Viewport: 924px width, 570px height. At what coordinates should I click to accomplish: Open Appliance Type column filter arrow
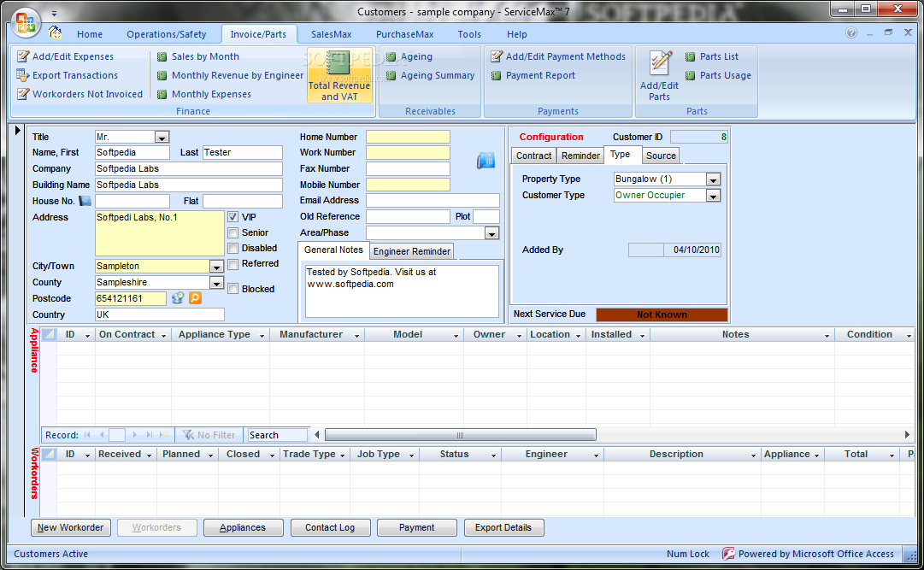pos(262,335)
